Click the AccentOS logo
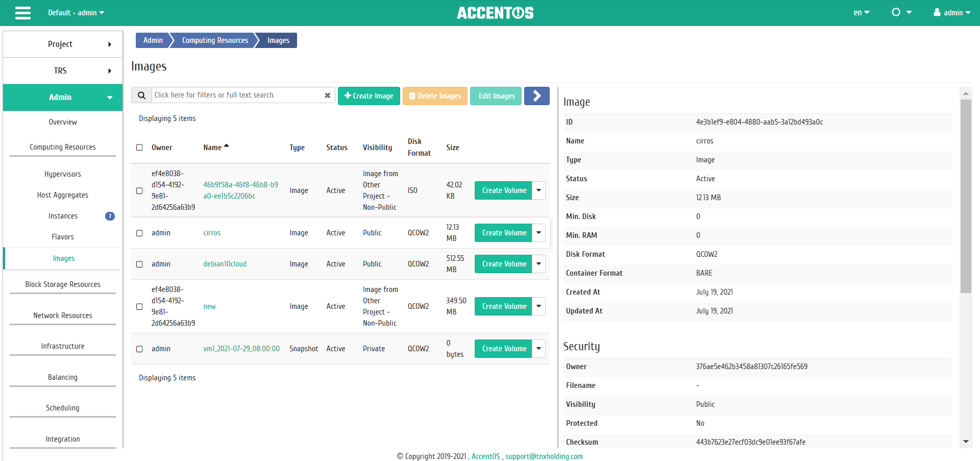The height and width of the screenshot is (461, 980). 495,13
